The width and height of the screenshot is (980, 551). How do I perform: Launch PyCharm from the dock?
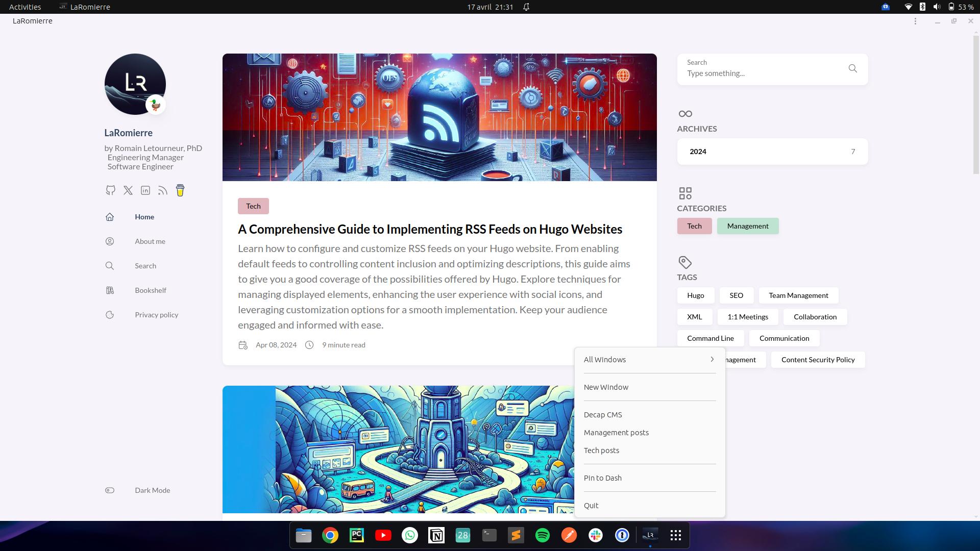pos(357,535)
